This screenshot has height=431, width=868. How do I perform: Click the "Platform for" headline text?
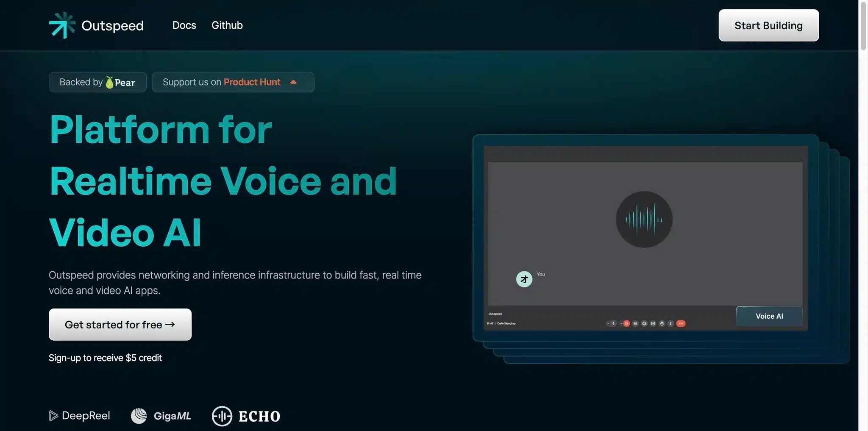[x=161, y=129]
